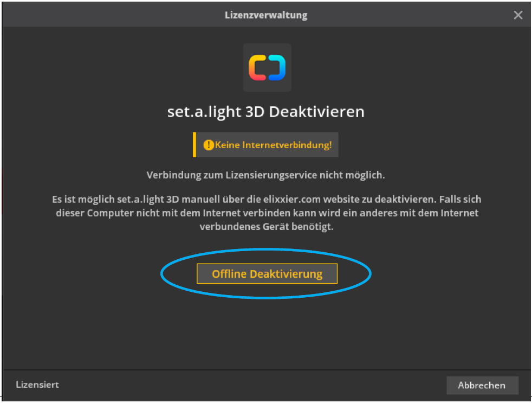Click the phrase verbundenes Gerät benötigt
This screenshot has width=532, height=403.
[x=266, y=227]
